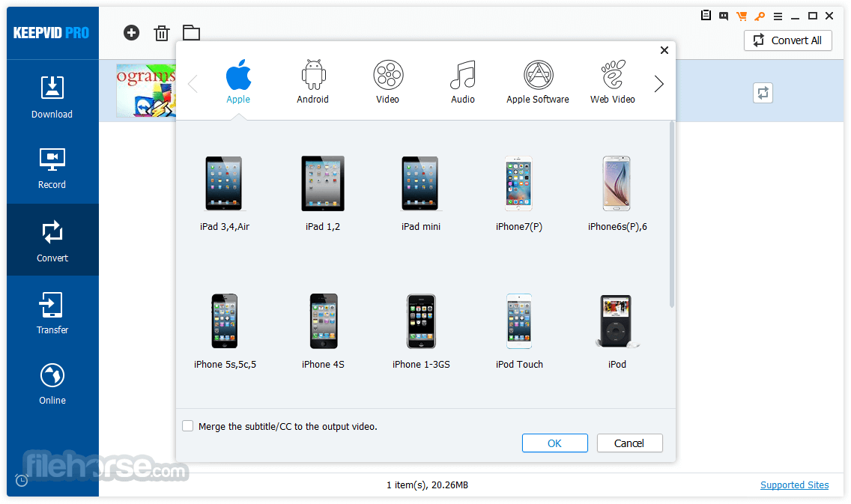Add a new file with the plus icon
The height and width of the screenshot is (504, 851).
click(131, 33)
